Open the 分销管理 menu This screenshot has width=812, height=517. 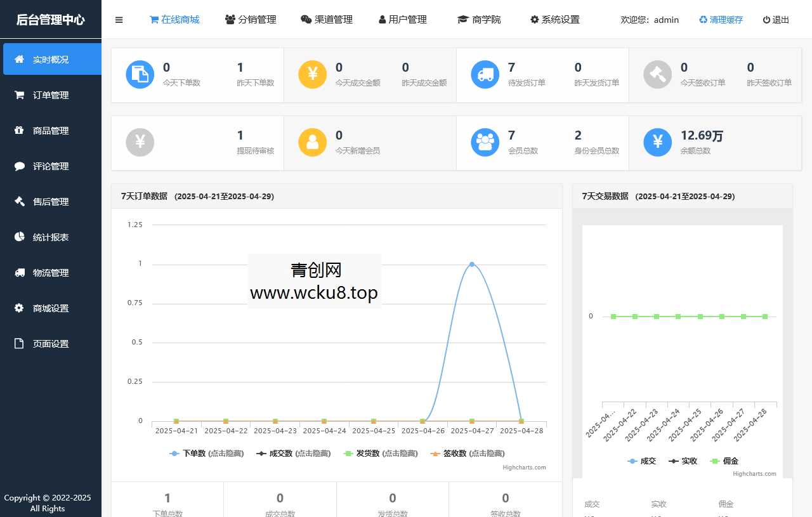(x=251, y=20)
